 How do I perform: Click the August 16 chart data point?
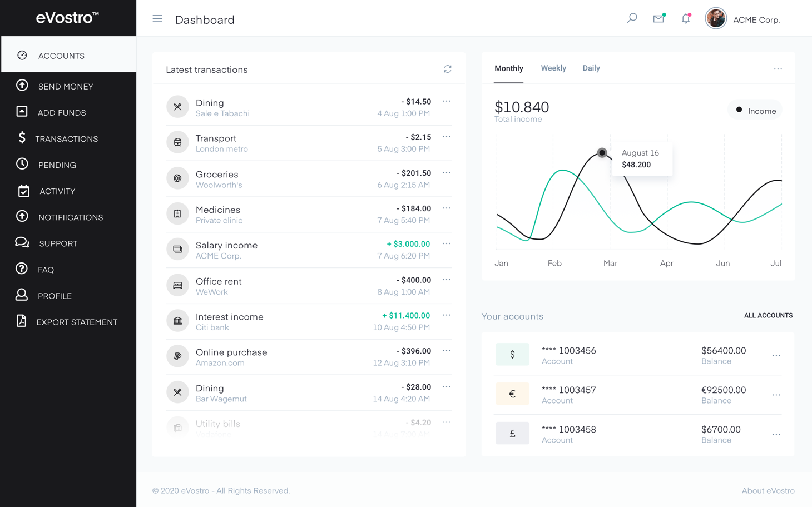602,153
